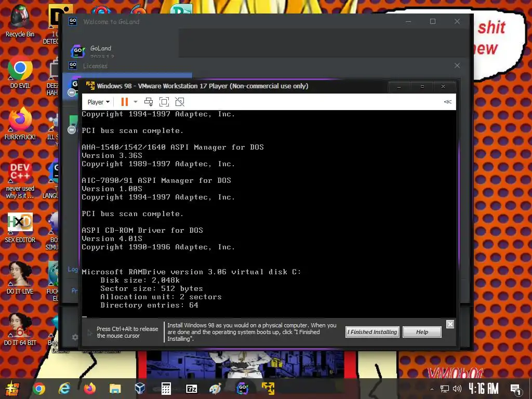Open the DO IT 64 BIT desktop shortcut
This screenshot has height=399, width=532.
tap(20, 330)
